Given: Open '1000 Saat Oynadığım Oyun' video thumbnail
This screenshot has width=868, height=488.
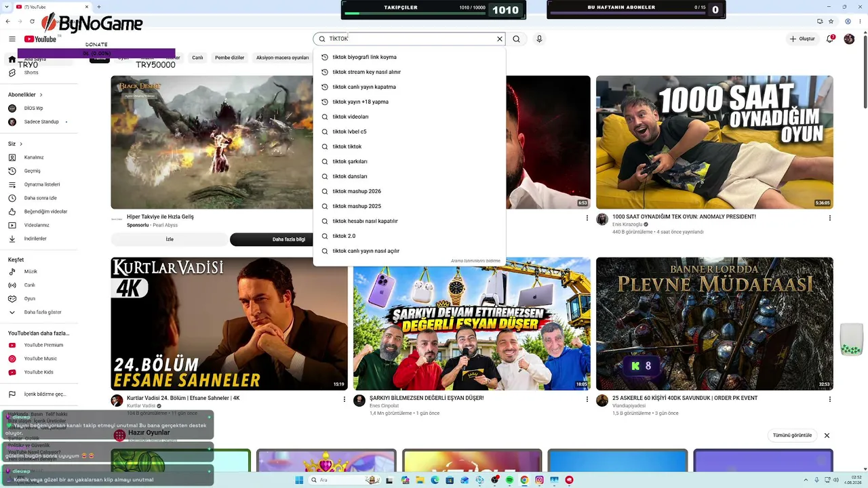Looking at the screenshot, I should point(715,142).
